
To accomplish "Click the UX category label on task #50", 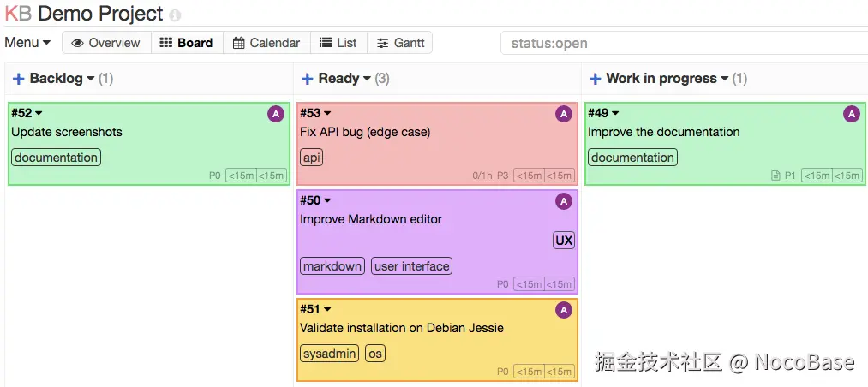I will point(564,241).
